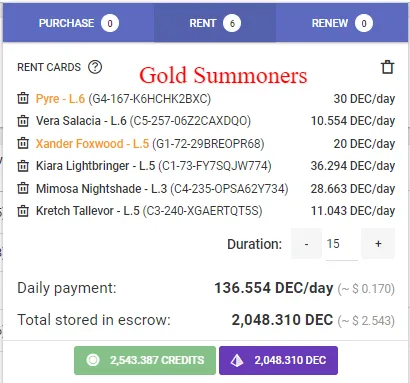
Task: Click the 36.294 DEC/day price
Action: tap(353, 166)
